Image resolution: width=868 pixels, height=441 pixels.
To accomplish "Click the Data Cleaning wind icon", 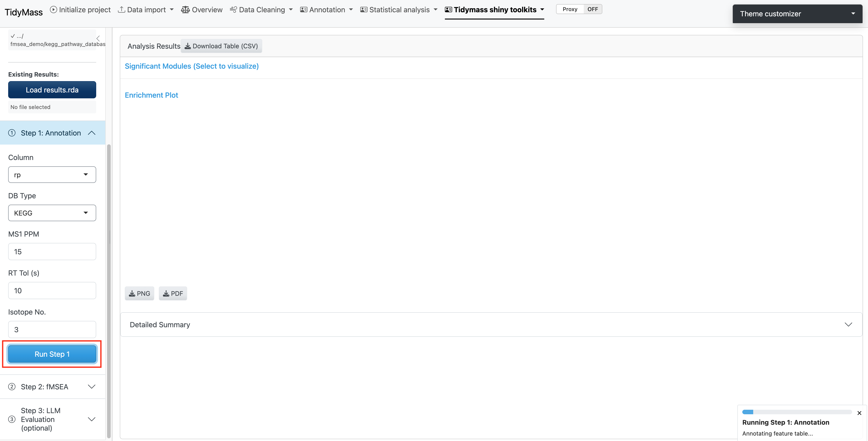I will coord(233,10).
